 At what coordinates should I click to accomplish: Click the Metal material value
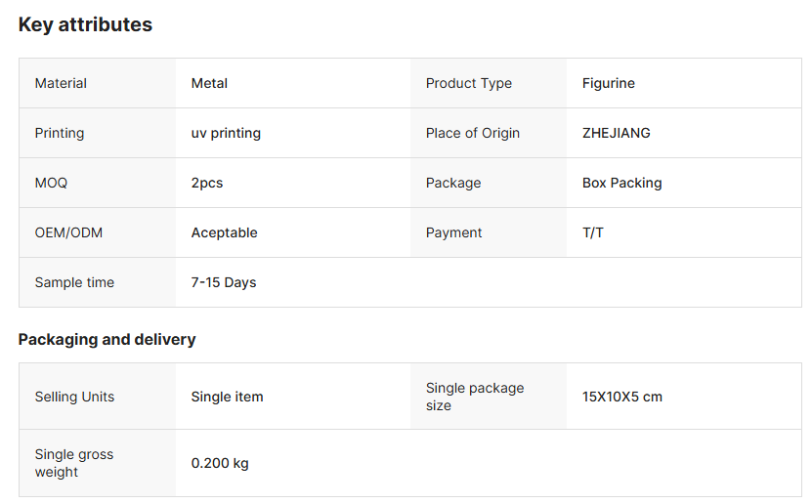click(209, 84)
